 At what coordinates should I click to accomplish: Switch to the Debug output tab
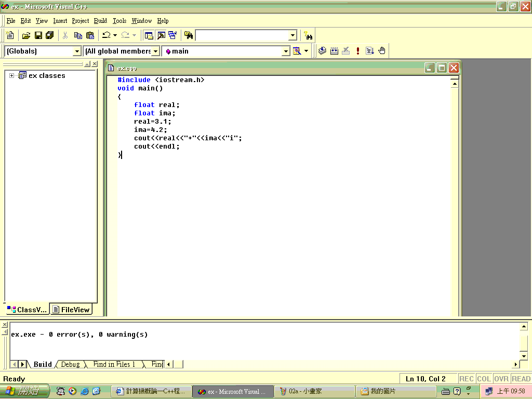[x=70, y=364]
